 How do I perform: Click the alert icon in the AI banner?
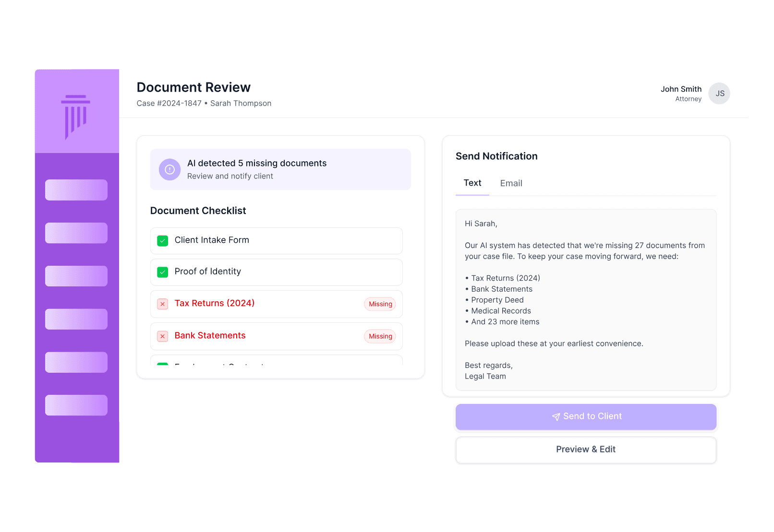pyautogui.click(x=169, y=169)
